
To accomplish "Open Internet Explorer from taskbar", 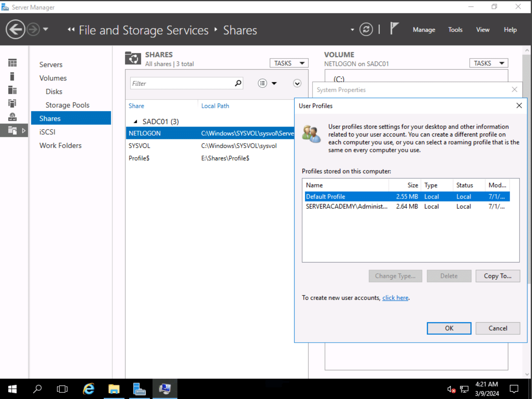I will click(x=88, y=389).
